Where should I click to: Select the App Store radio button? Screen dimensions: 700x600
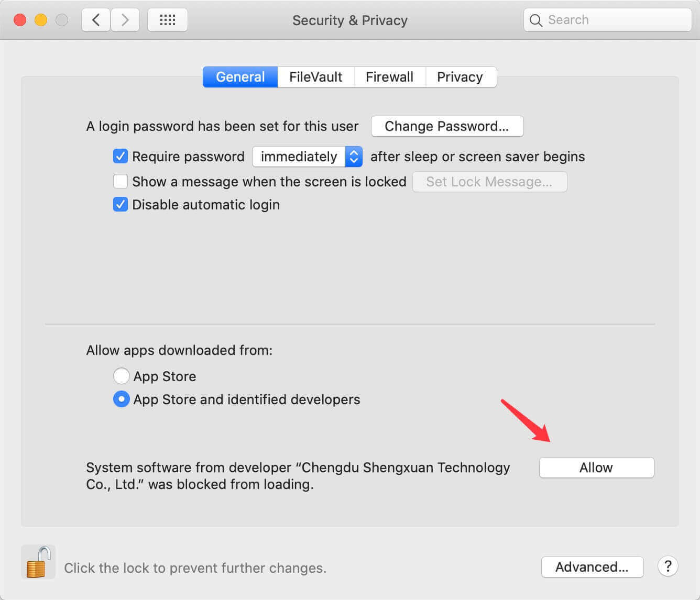click(x=121, y=376)
